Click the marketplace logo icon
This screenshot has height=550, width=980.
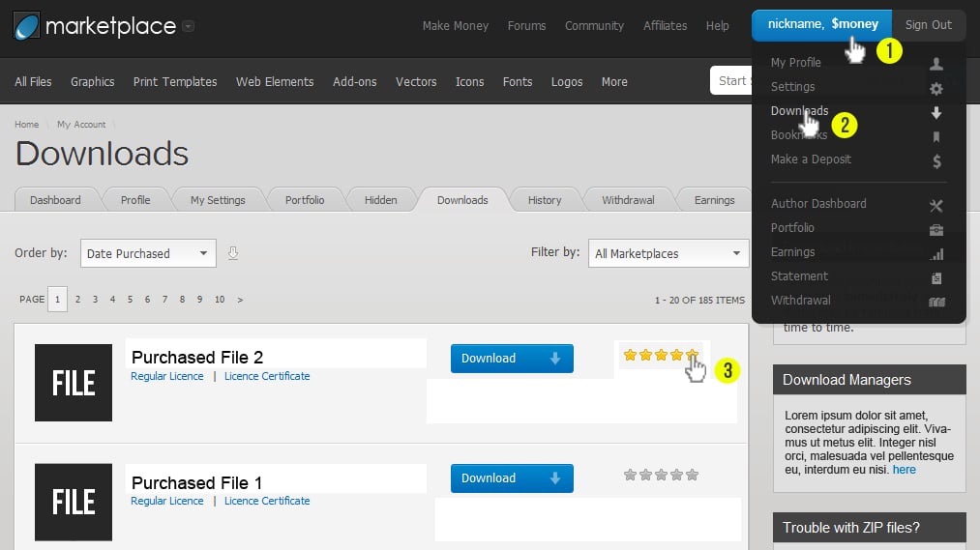point(27,26)
